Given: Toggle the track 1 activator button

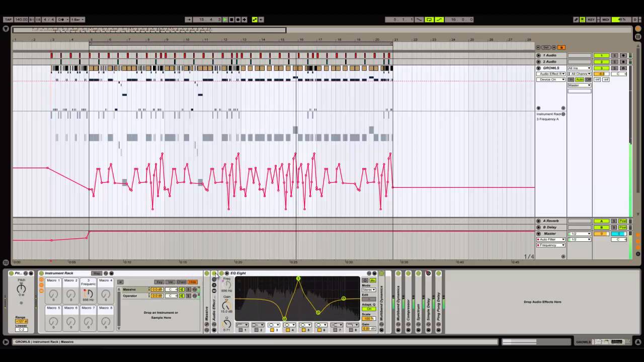Looking at the screenshot, I should point(601,55).
